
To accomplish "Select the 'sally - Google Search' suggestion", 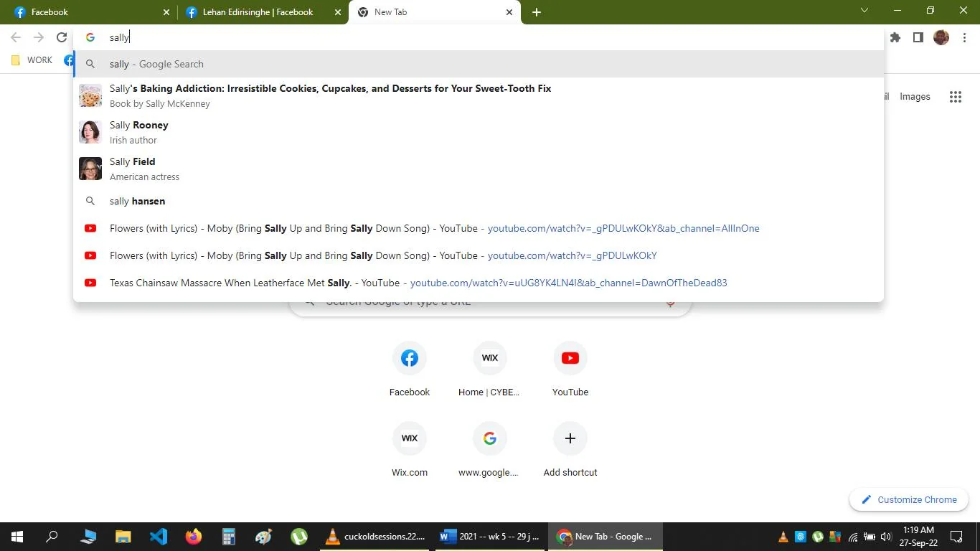I will tap(479, 64).
